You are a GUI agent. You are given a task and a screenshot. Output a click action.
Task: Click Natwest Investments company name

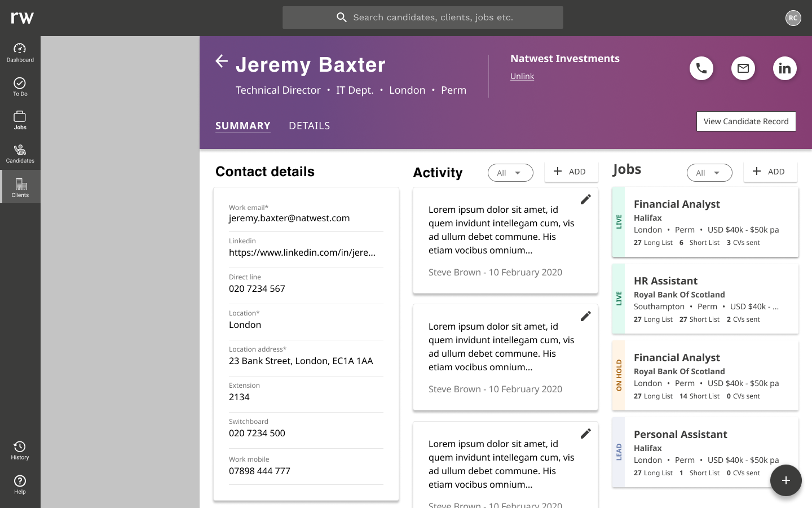565,59
